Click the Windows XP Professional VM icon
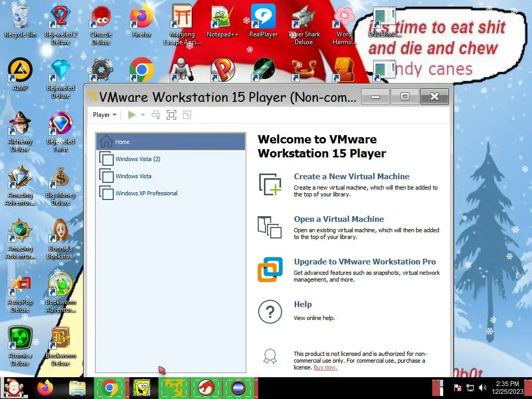This screenshot has width=532, height=399. pos(106,193)
